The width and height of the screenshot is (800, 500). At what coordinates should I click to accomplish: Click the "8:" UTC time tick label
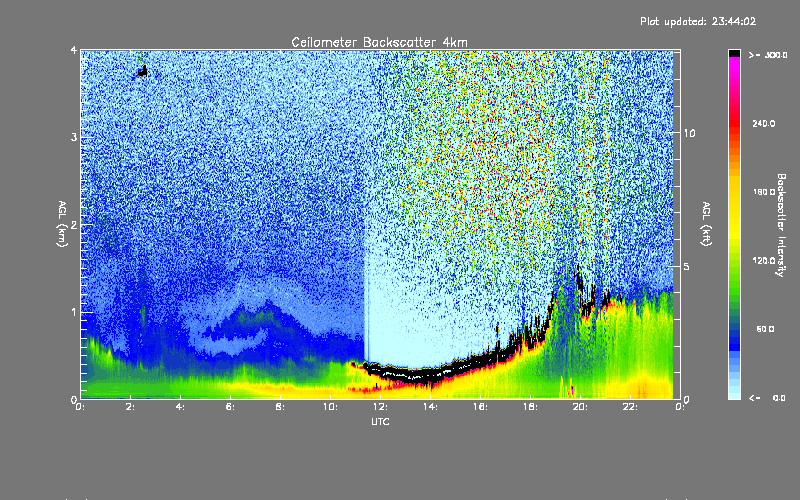[x=281, y=407]
